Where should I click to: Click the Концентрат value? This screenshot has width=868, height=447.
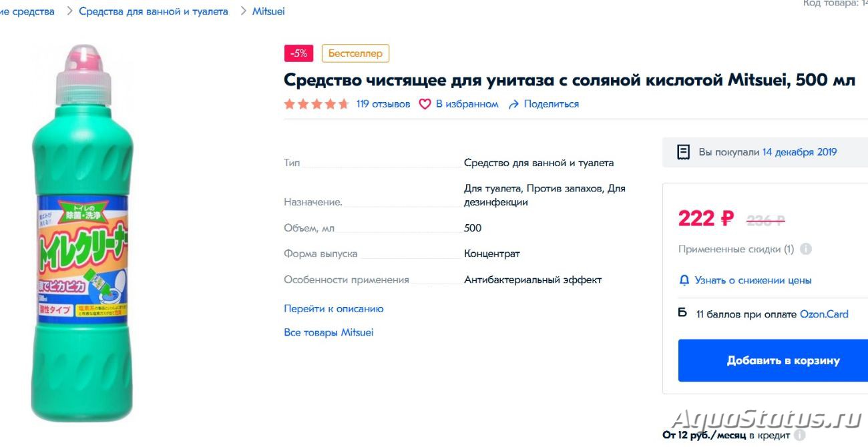click(x=492, y=254)
